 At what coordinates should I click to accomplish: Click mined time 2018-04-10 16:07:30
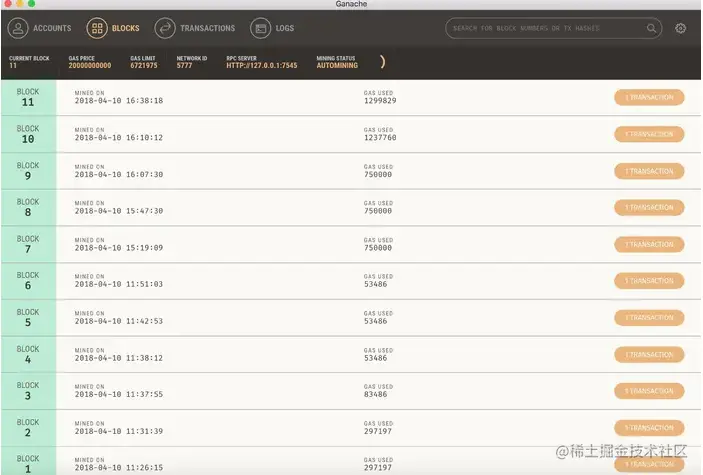click(x=119, y=174)
